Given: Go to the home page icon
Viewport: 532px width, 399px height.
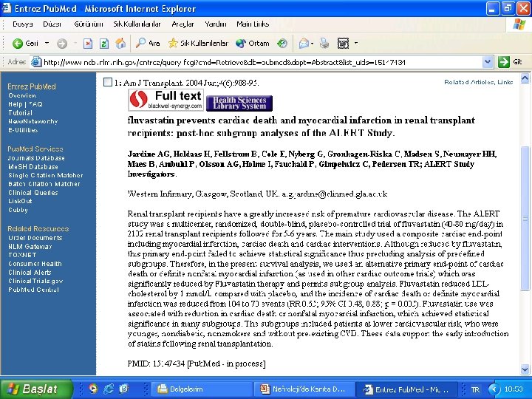Looking at the screenshot, I should click(x=120, y=43).
